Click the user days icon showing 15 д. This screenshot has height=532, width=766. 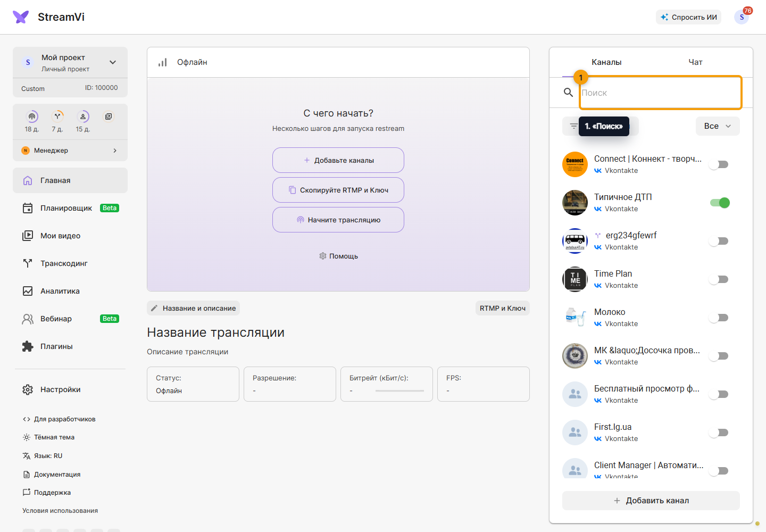tap(83, 117)
